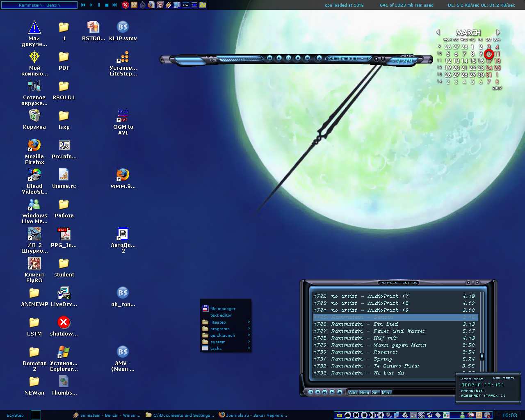Select March 25 on the calendar
The image size is (525, 420).
[497, 68]
